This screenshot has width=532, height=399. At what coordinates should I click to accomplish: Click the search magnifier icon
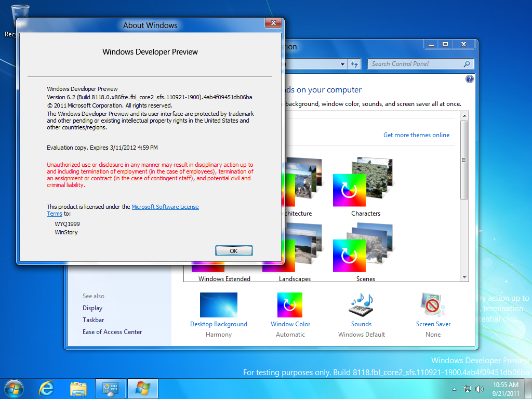point(467,64)
